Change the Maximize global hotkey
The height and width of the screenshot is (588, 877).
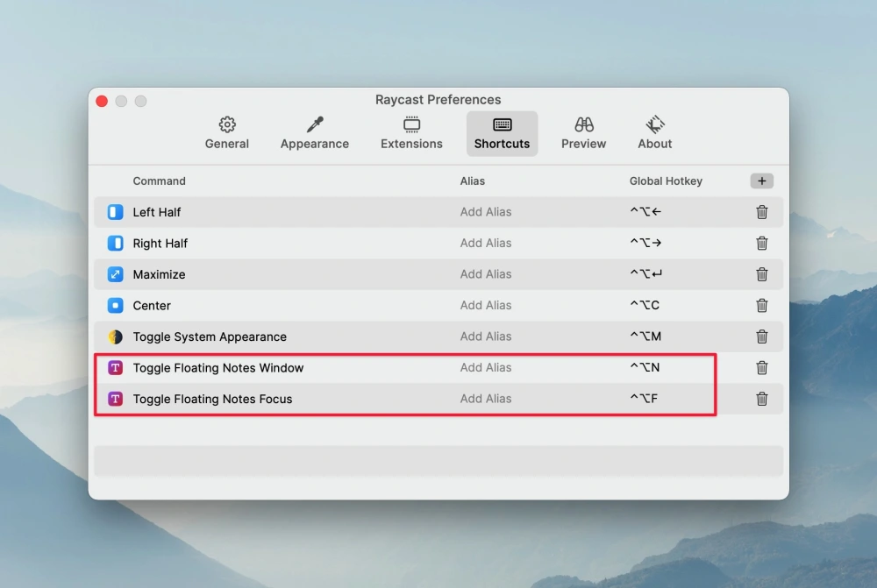pos(646,274)
